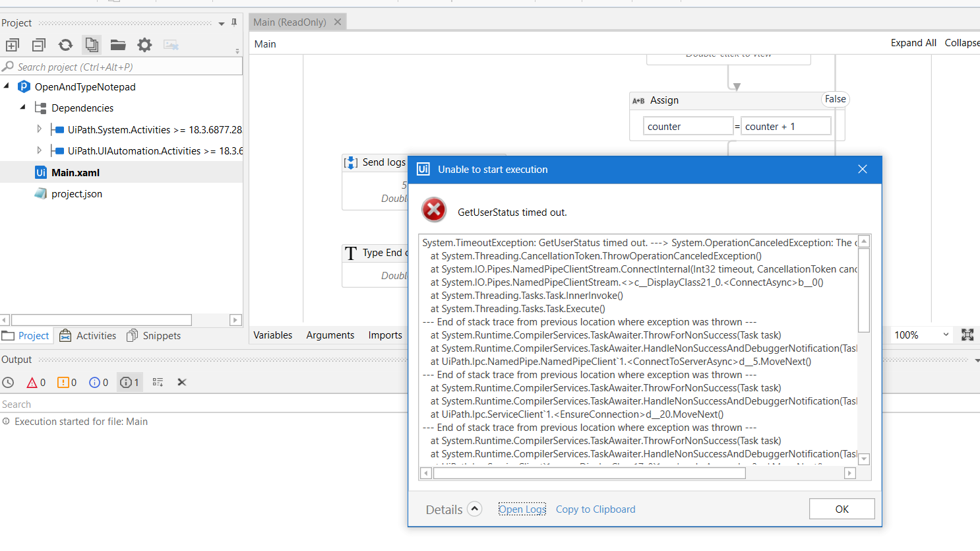Open the project folder icon

coord(118,45)
